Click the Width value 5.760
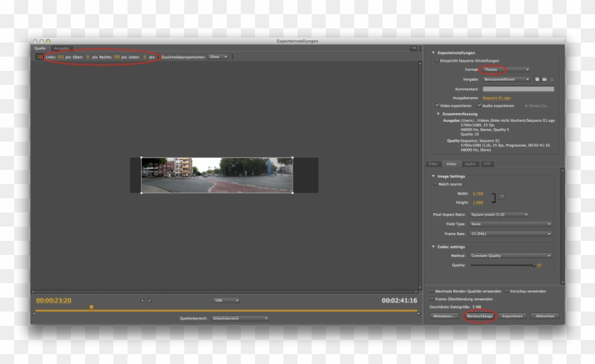This screenshot has height=364, width=595. click(477, 193)
